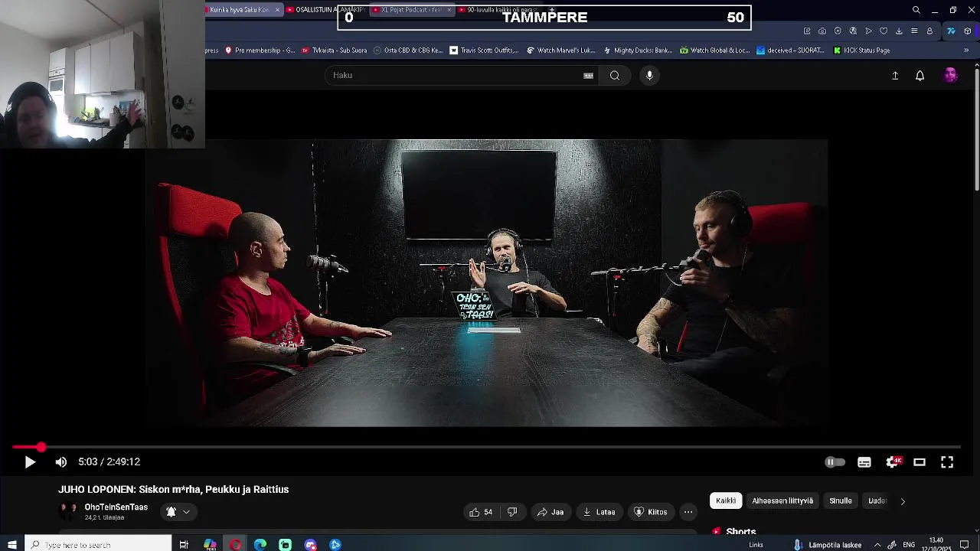Show more chips with right chevron

coord(903,501)
